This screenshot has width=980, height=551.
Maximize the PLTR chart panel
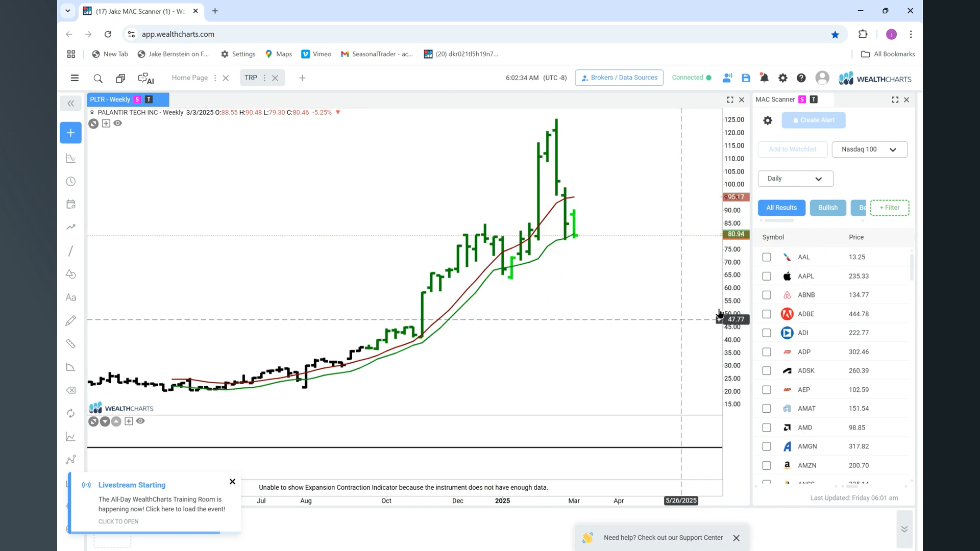point(730,100)
